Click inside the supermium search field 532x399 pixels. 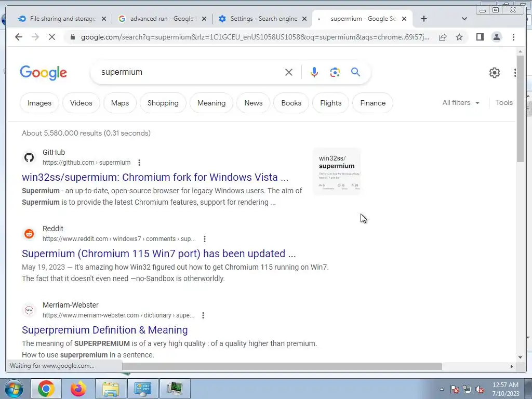pyautogui.click(x=190, y=72)
